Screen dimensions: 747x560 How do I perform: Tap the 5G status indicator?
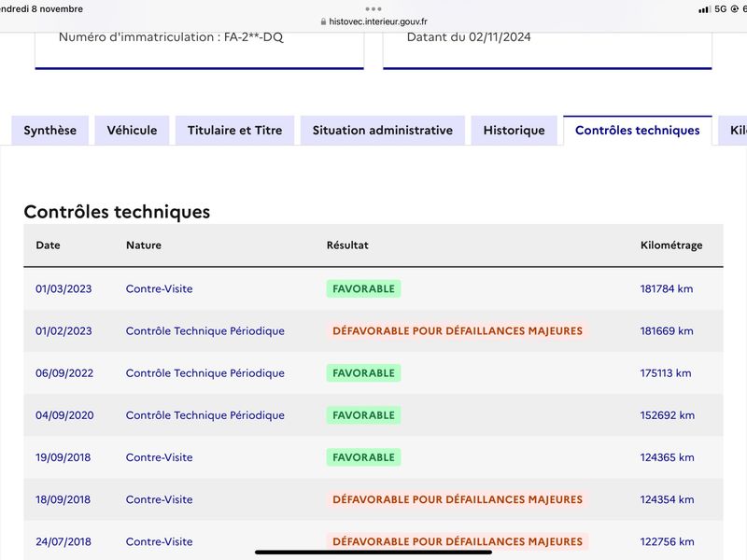[720, 9]
